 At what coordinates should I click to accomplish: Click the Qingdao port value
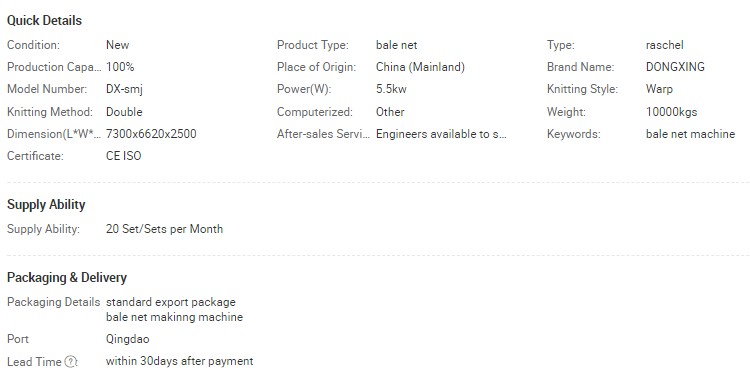[128, 339]
